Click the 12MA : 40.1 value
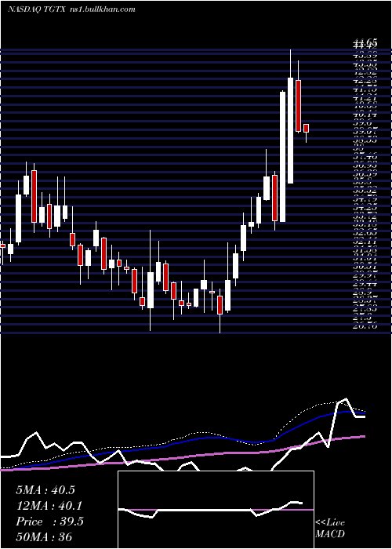The height and width of the screenshot is (549, 392). click(x=49, y=506)
